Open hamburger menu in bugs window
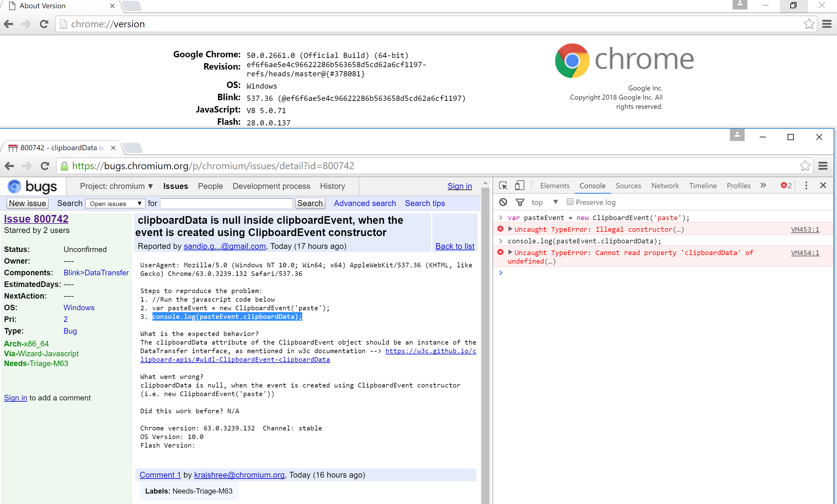The width and height of the screenshot is (837, 504). [823, 166]
